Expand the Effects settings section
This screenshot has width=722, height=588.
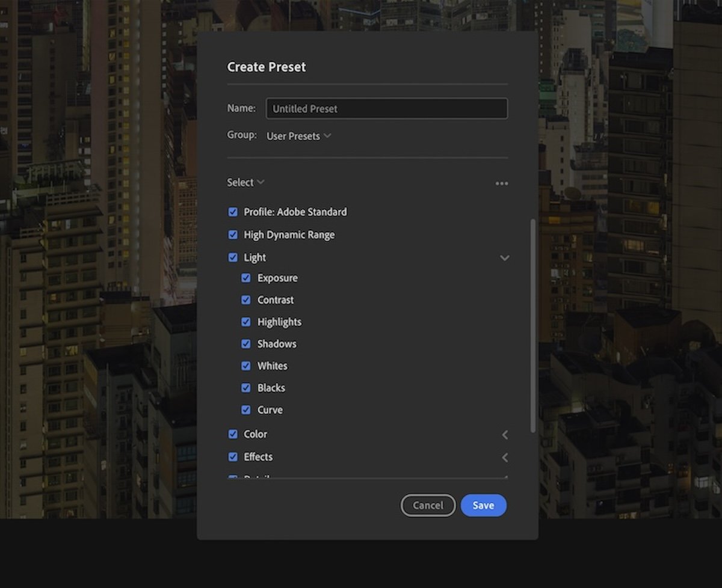(x=505, y=457)
